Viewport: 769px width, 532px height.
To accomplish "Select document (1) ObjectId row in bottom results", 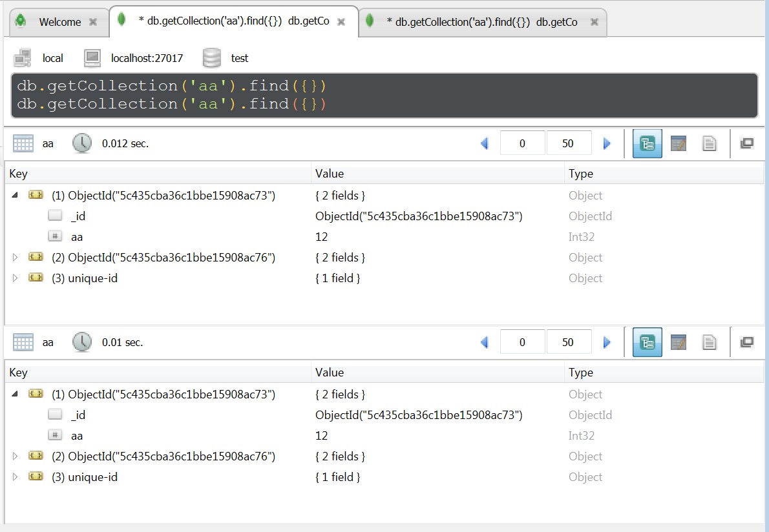I will click(x=384, y=394).
